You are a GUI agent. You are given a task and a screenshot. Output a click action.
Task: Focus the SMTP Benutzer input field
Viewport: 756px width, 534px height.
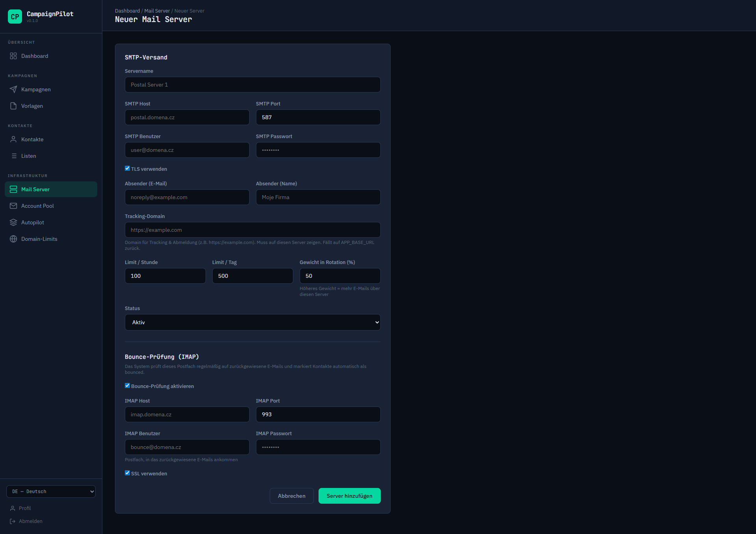[x=187, y=150]
